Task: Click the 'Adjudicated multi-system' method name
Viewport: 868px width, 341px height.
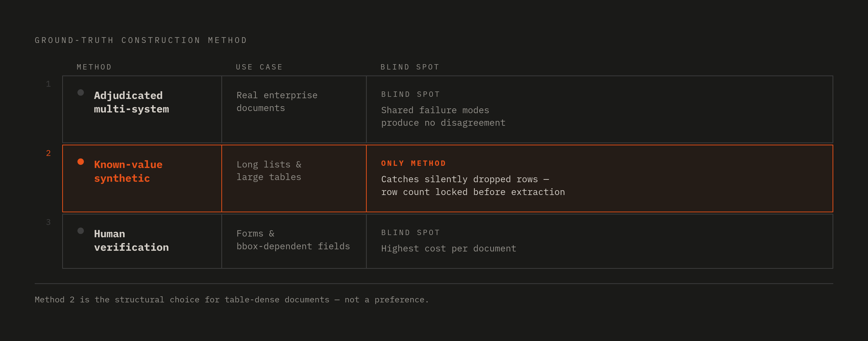Action: (131, 102)
